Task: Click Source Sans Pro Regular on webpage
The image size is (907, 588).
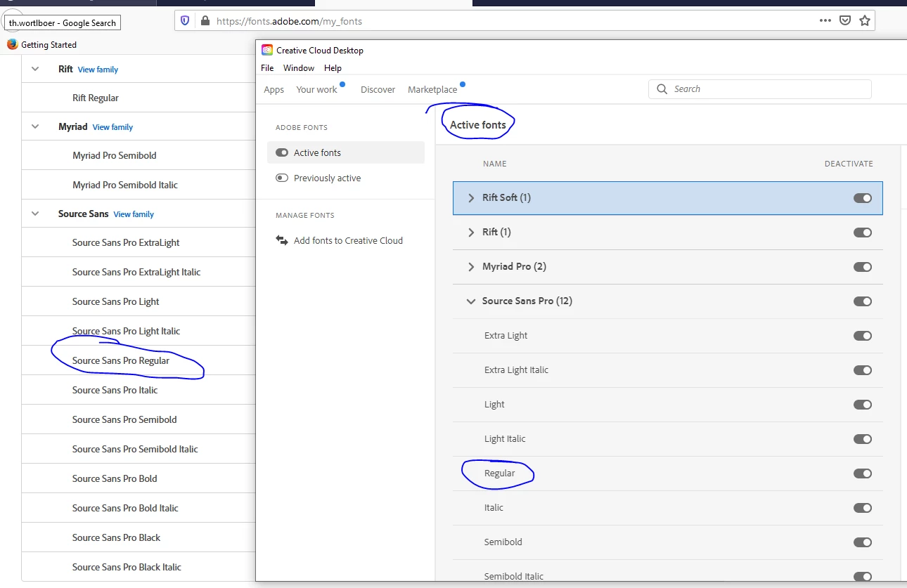Action: point(121,360)
